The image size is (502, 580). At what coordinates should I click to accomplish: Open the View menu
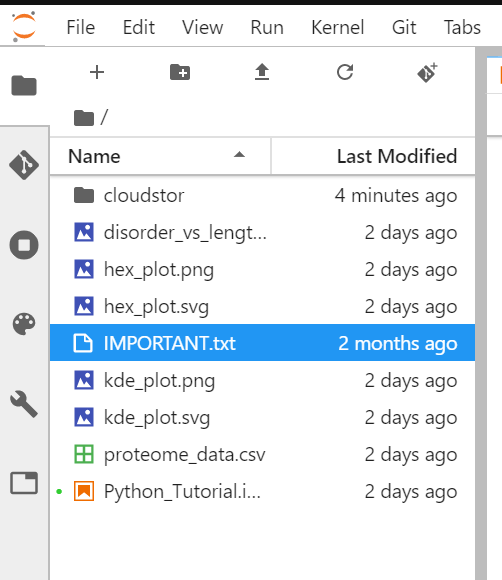[x=202, y=27]
